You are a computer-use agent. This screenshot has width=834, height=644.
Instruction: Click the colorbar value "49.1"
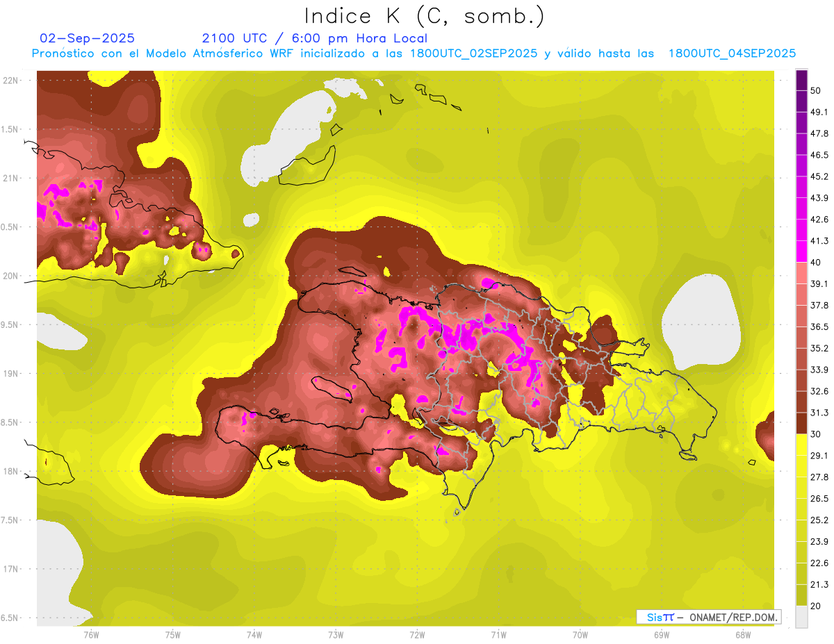[819, 112]
